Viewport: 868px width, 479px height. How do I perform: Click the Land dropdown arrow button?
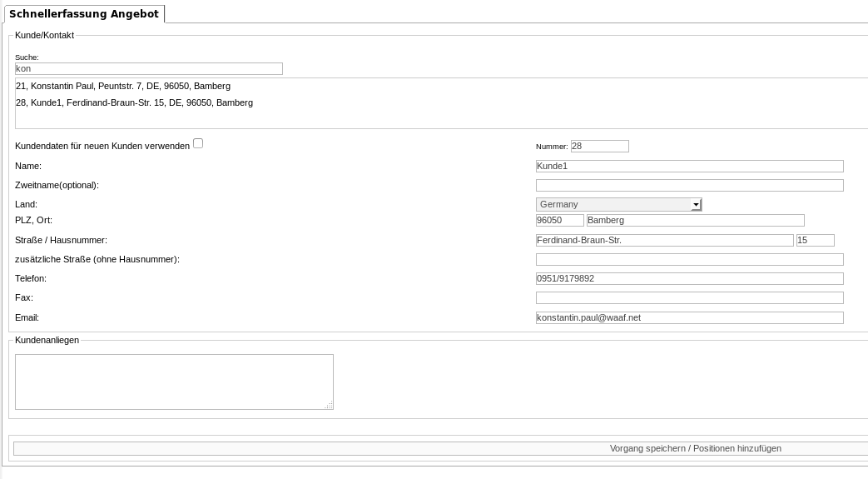click(x=696, y=205)
